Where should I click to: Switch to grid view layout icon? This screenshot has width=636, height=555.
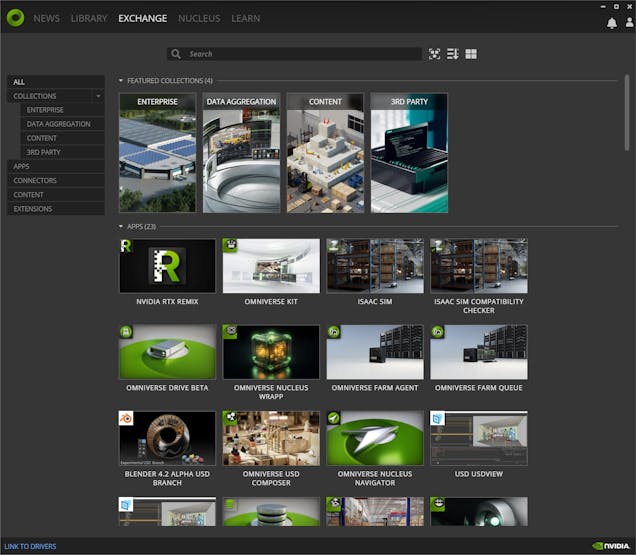471,54
